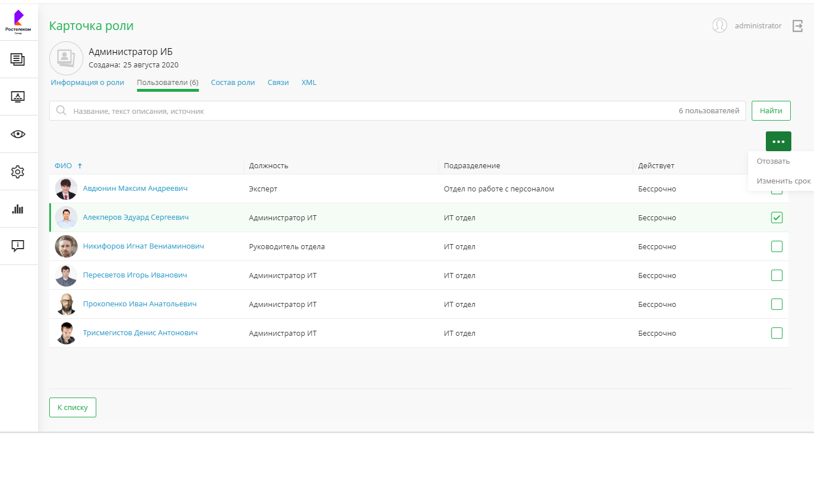The image size is (814, 504).
Task: Select the checkbox for Трисмегистов Денис Антонович
Action: point(777,333)
